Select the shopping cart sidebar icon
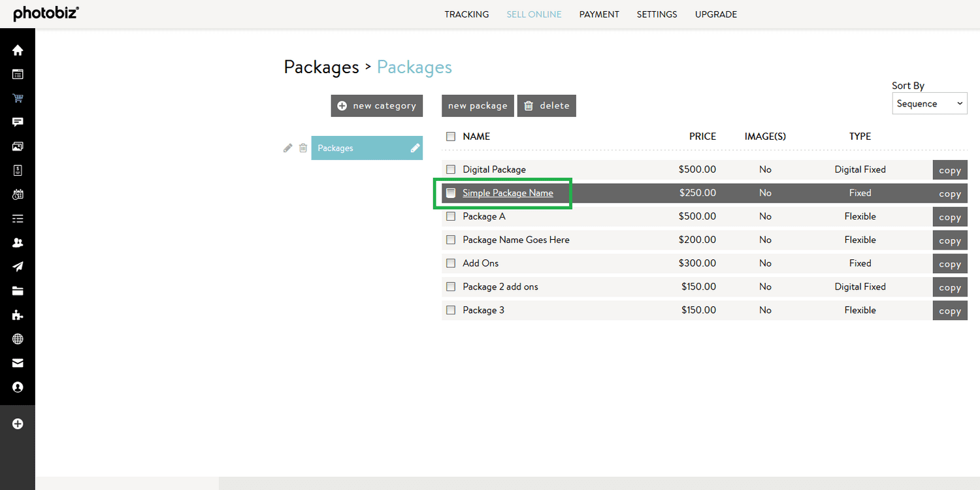The height and width of the screenshot is (490, 980). pyautogui.click(x=18, y=98)
